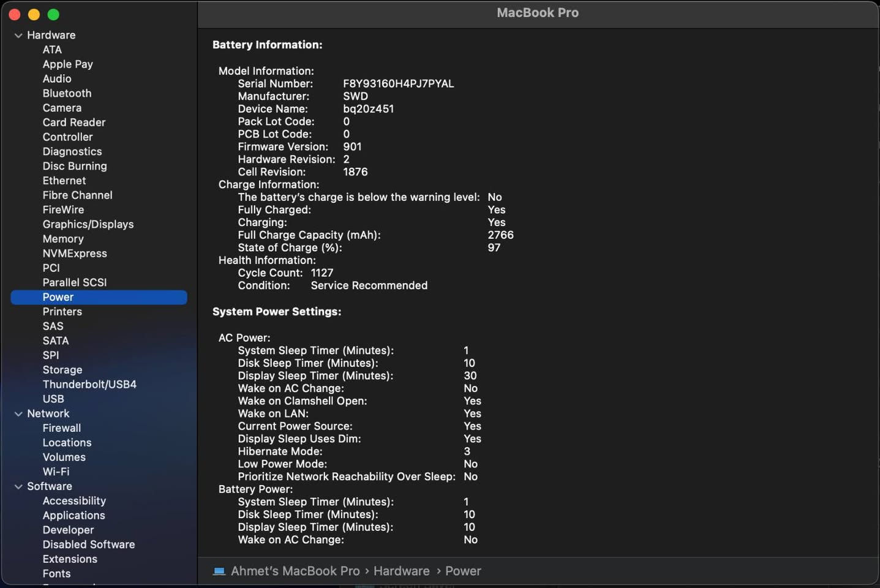Select Disabled Software in the sidebar
Image resolution: width=880 pixels, height=588 pixels.
point(89,545)
